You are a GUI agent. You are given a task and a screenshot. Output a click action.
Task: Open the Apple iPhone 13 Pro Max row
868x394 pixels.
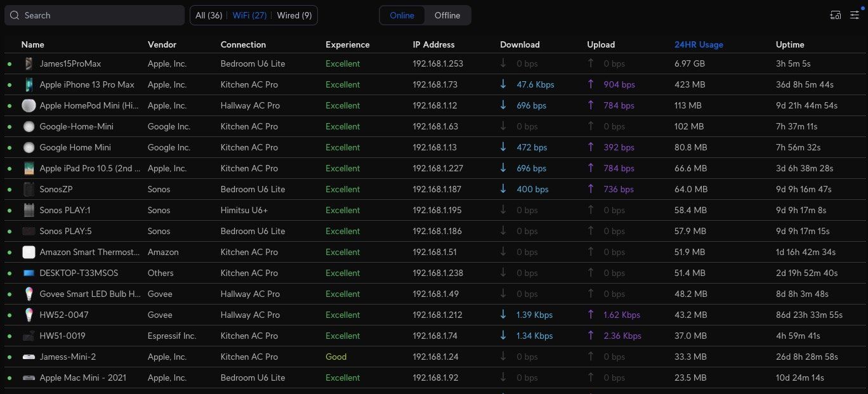[435, 84]
